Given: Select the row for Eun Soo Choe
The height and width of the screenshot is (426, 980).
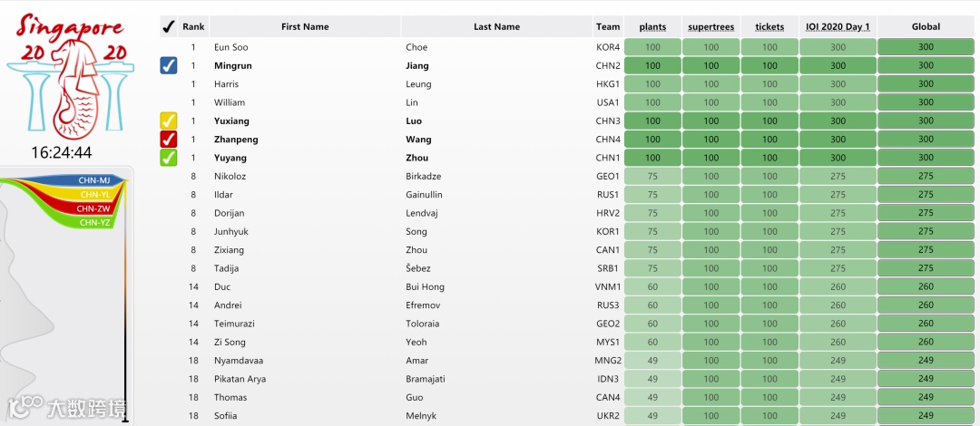Looking at the screenshot, I should click(567, 47).
